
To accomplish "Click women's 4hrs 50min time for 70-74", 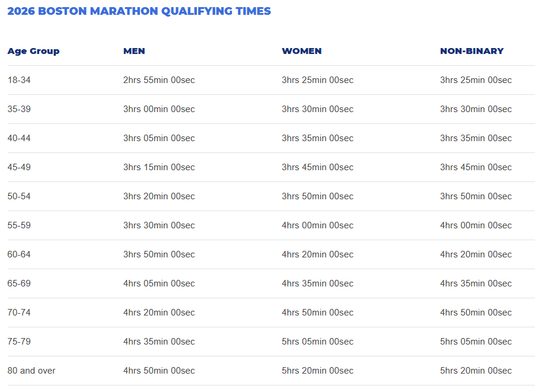I will [317, 313].
